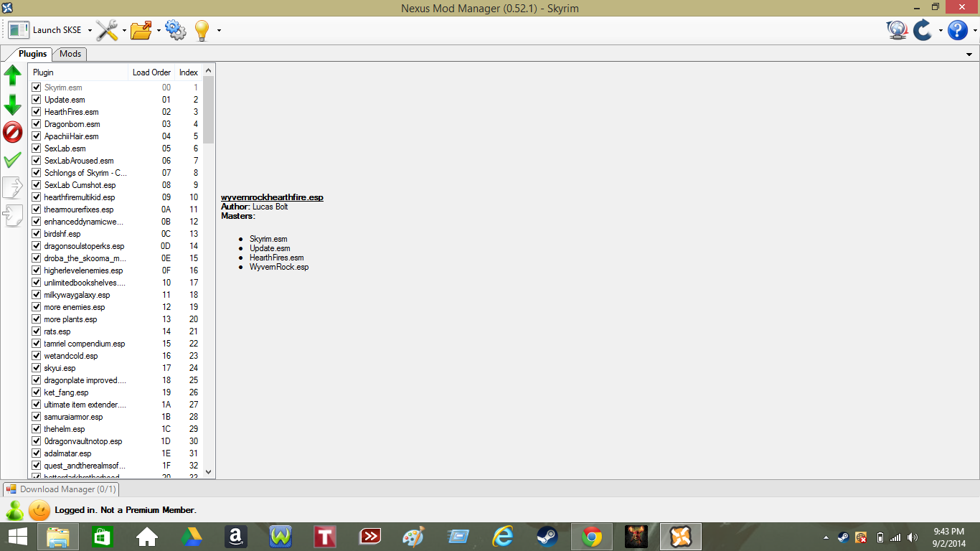This screenshot has height=551, width=980.
Task: Select the Skyrim.esm plugin row
Action: tap(116, 88)
